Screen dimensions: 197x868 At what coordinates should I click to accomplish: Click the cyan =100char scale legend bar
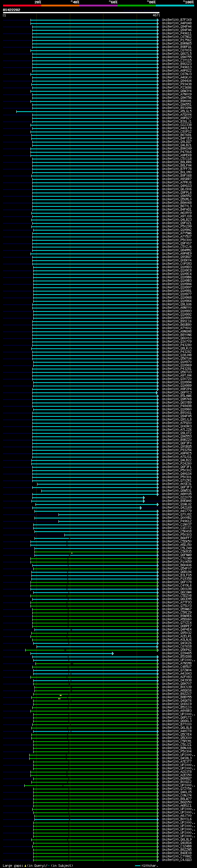click(137, 866)
